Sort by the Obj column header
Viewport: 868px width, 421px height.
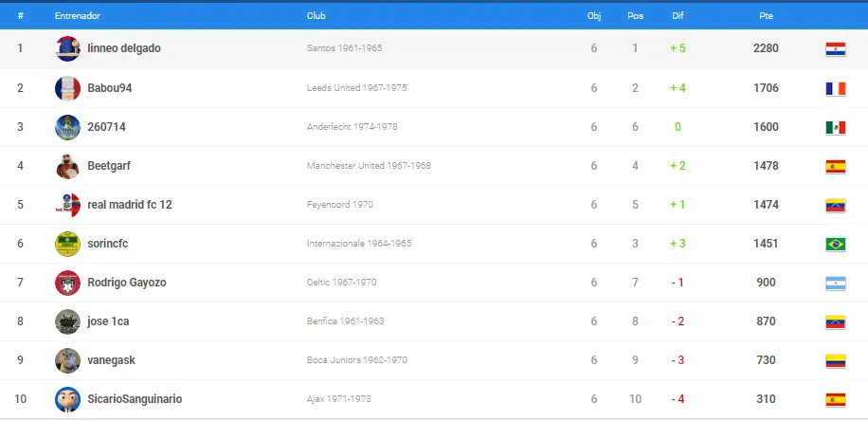point(594,16)
